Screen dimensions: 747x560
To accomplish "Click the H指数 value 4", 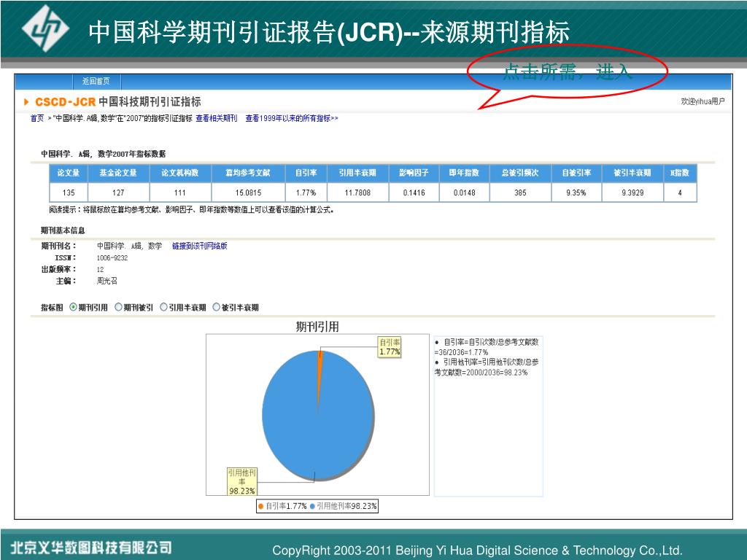I will [680, 192].
